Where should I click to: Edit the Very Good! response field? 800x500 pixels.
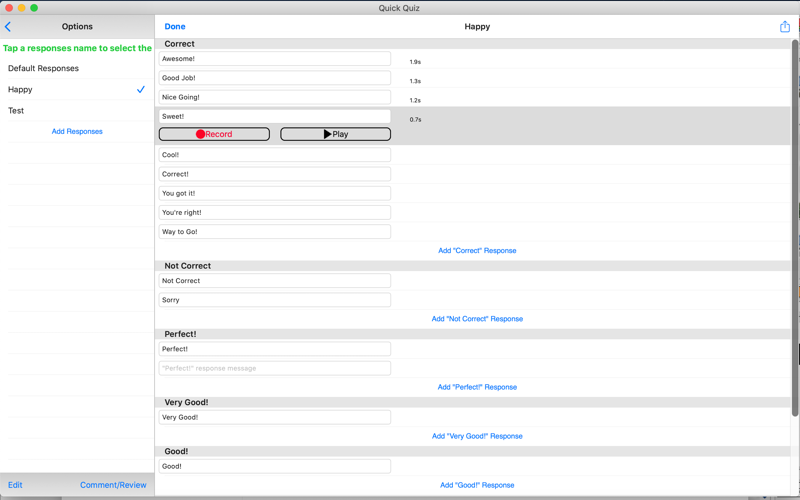click(x=274, y=417)
